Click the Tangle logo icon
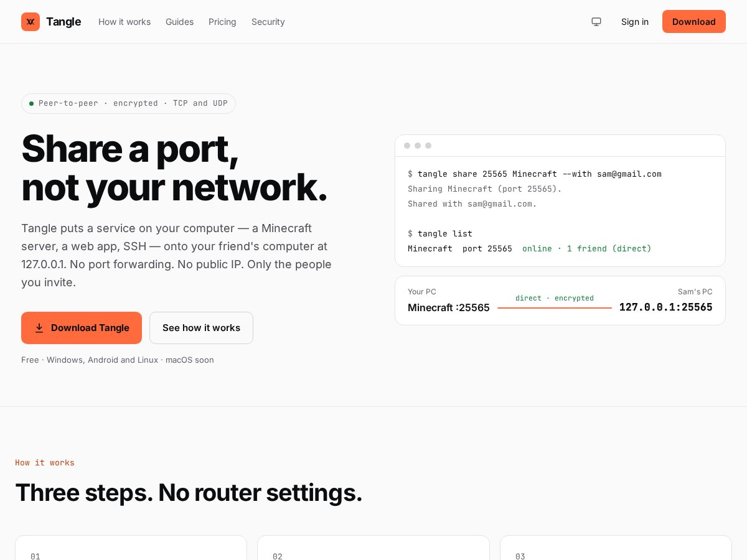 (31, 22)
